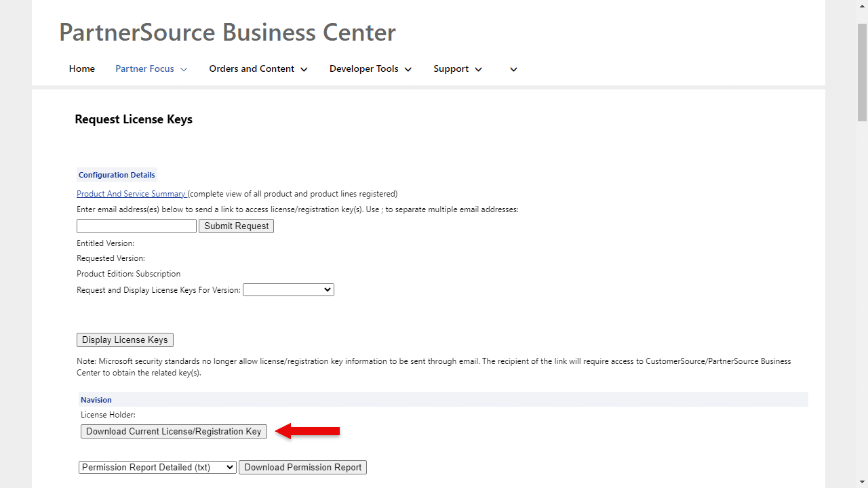Focus the email address input field
Screen dimensions: 868x488
point(136,226)
